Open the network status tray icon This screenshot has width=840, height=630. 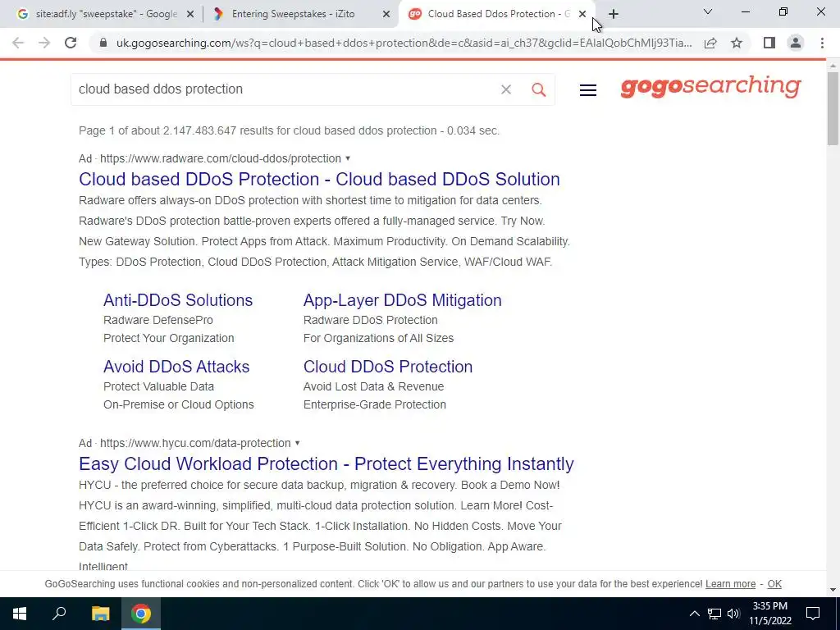[x=714, y=614]
